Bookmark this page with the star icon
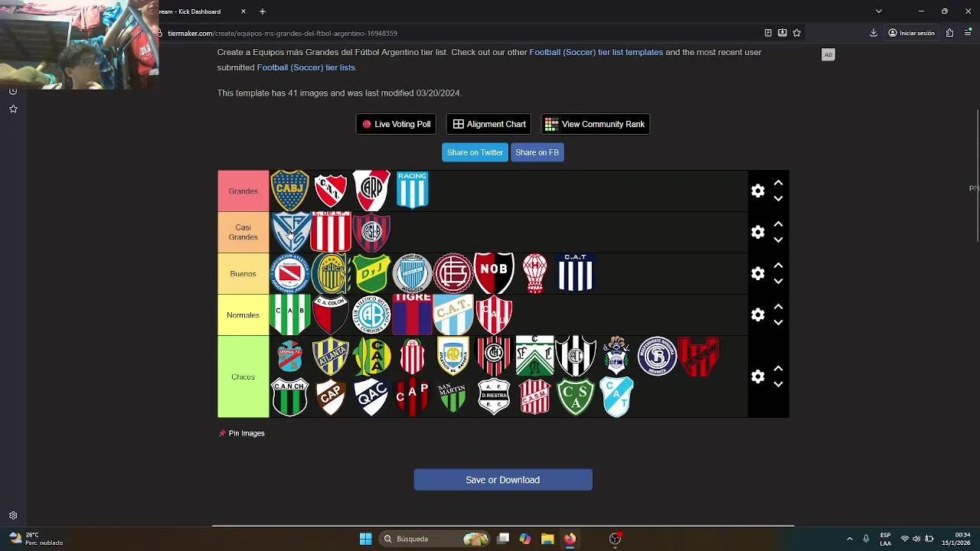 click(797, 33)
